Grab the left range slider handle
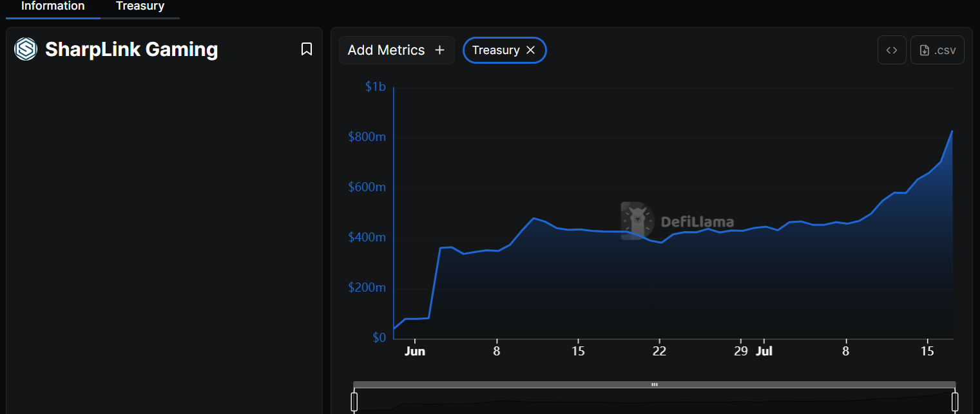Screen dimensions: 980x414 (354, 402)
